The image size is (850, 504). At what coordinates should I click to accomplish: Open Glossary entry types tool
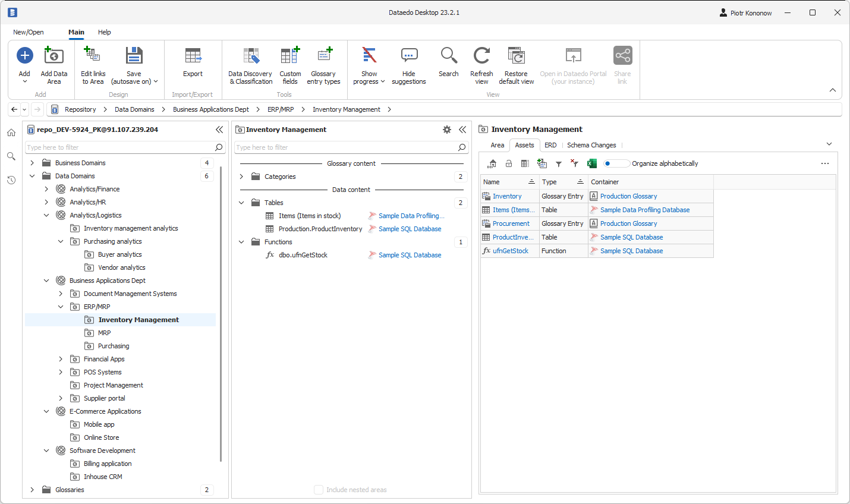pyautogui.click(x=323, y=65)
